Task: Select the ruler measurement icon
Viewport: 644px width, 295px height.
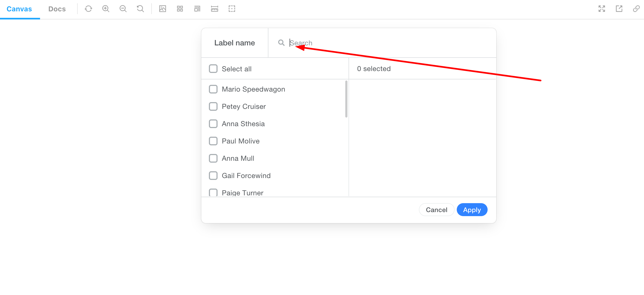Action: pos(214,9)
